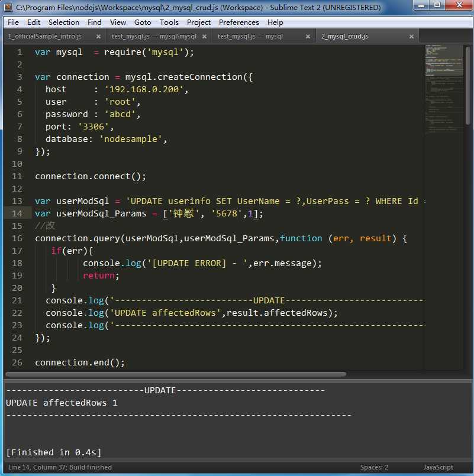This screenshot has width=474, height=476.
Task: Open the Preferences menu
Action: click(x=239, y=22)
